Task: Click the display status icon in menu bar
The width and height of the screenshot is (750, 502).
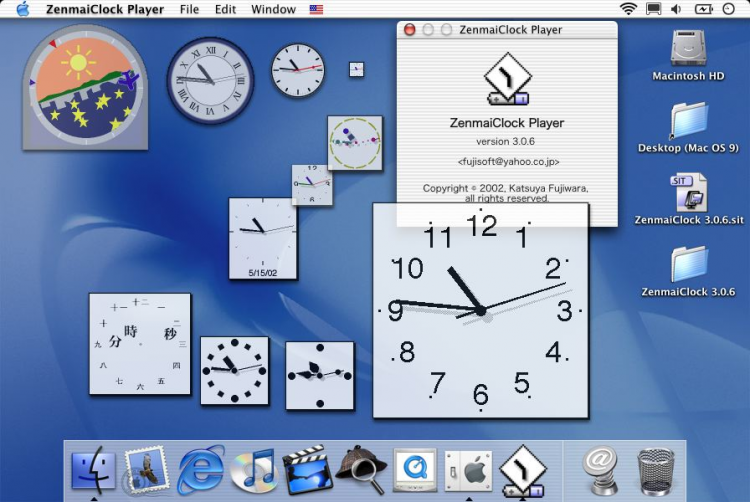Action: pos(653,9)
